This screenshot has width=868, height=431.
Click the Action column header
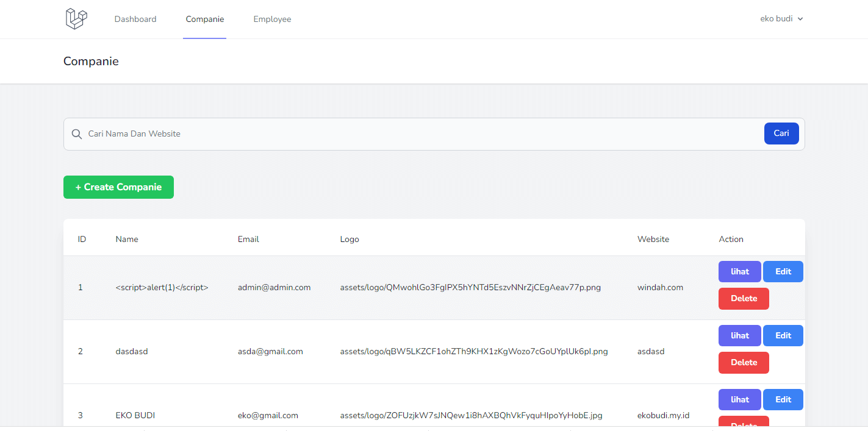(731, 240)
